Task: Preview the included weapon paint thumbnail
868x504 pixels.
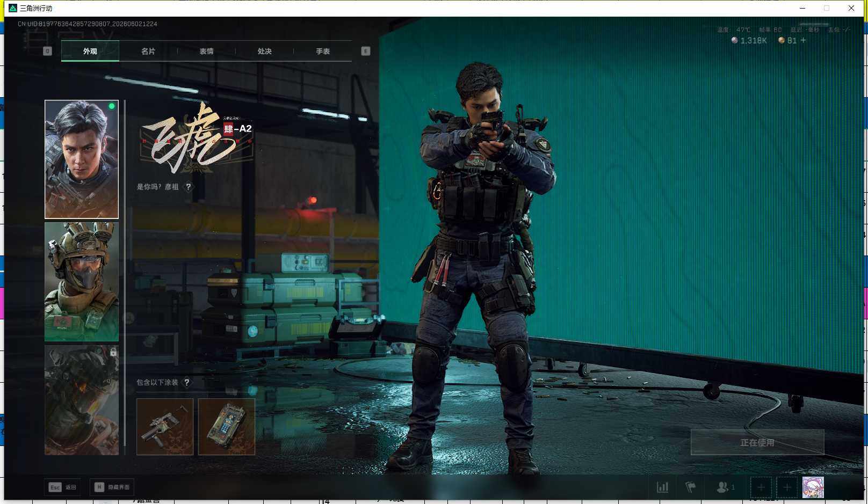Action: click(165, 427)
